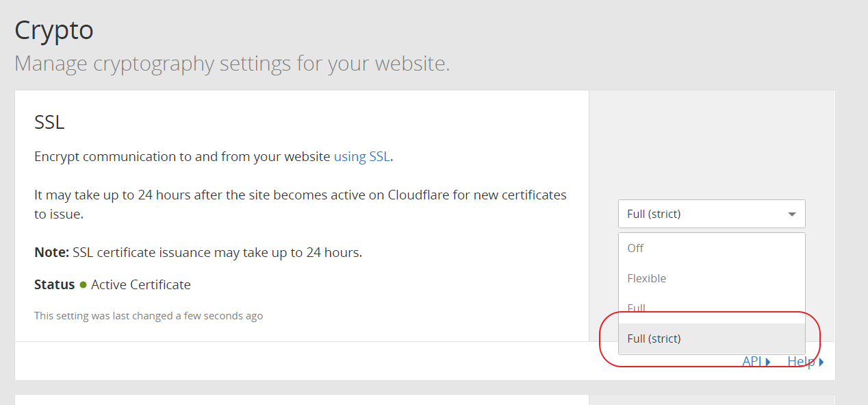Image resolution: width=868 pixels, height=405 pixels.
Task: Select the highlighted Full (strict) list option
Action: [654, 339]
